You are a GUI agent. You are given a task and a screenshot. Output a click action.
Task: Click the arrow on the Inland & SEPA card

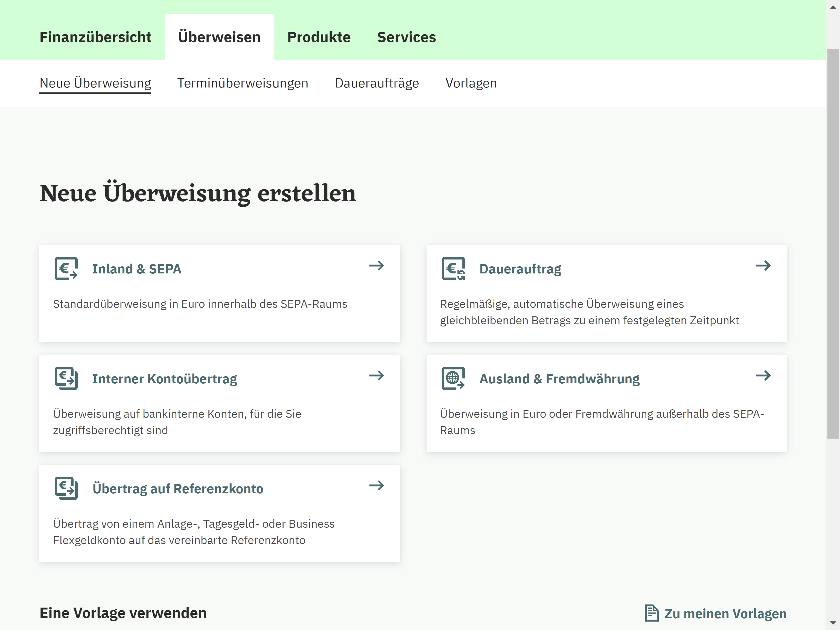(x=377, y=266)
